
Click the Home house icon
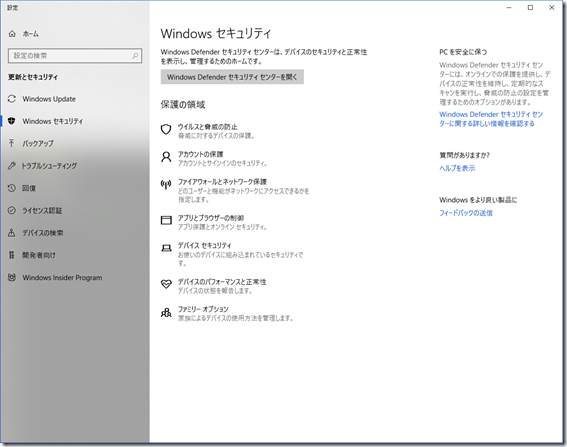coord(12,34)
